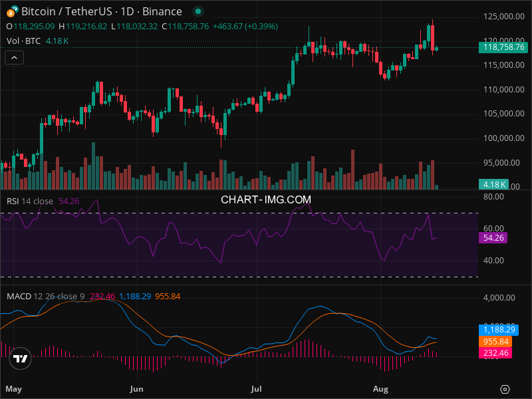Click the Jun label on time axis
Viewport: 532px width, 399px height.
pos(136,389)
